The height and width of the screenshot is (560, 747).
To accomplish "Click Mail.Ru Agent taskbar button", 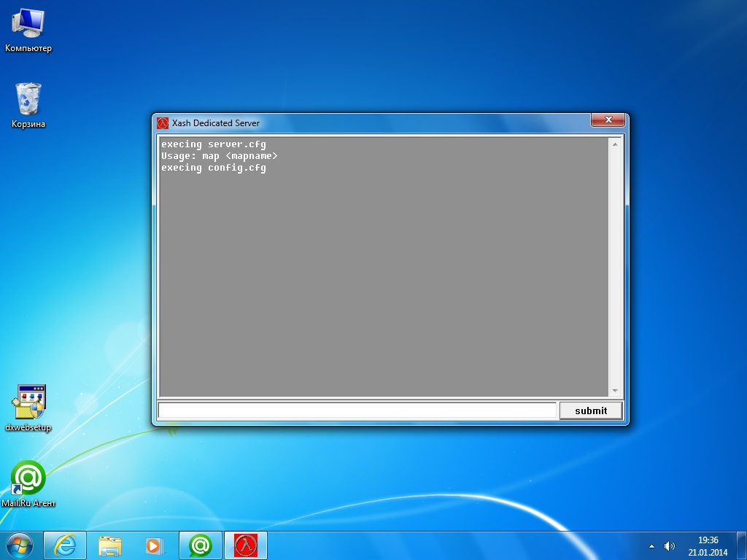I will (200, 545).
